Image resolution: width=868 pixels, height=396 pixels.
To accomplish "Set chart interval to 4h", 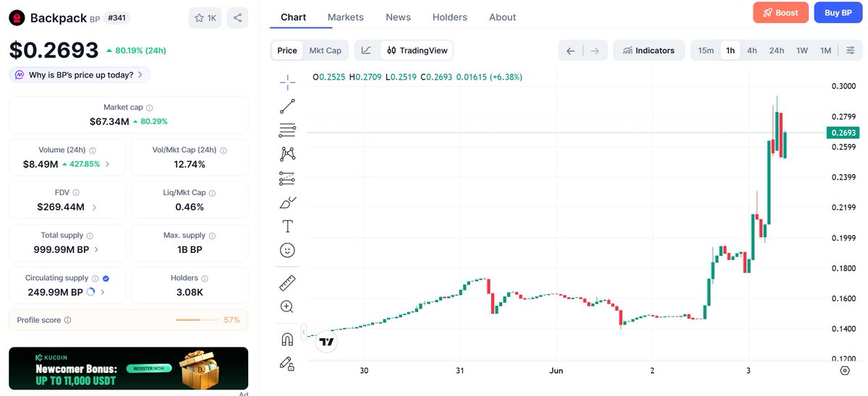I will click(x=752, y=51).
